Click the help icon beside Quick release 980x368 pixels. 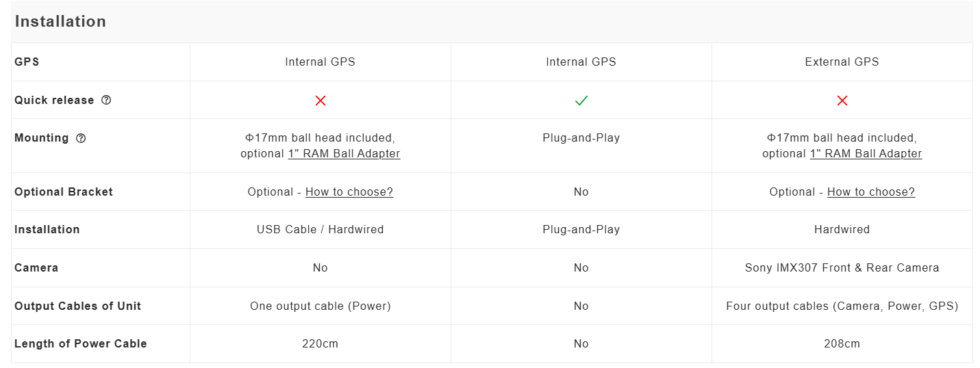coord(106,100)
